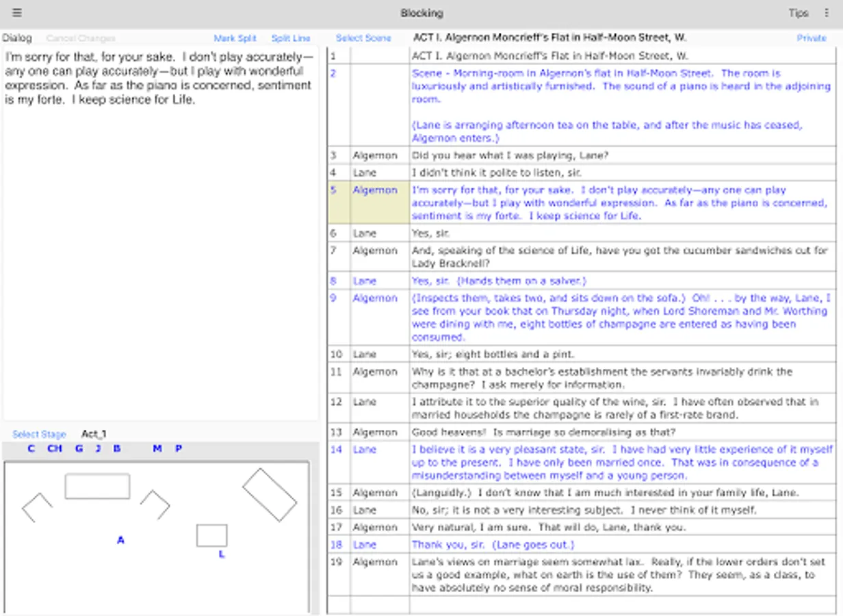Viewport: 843px width, 616px height.
Task: Click the row number 5 cell
Action: [x=339, y=203]
